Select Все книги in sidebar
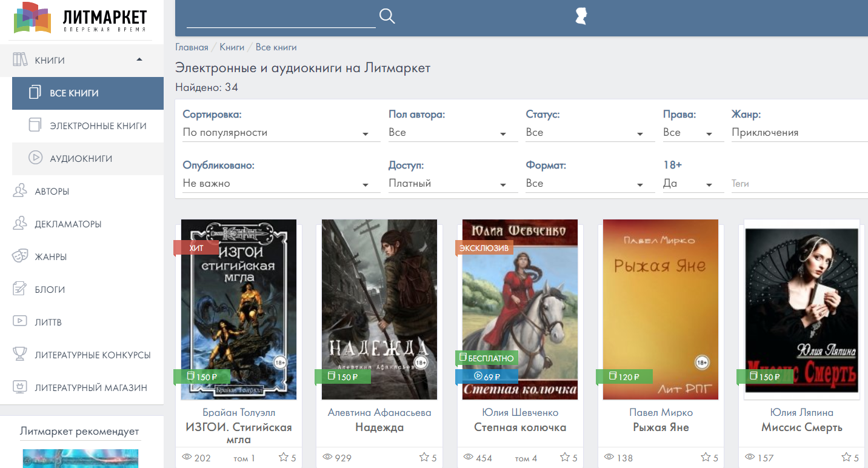The image size is (868, 468). click(88, 93)
